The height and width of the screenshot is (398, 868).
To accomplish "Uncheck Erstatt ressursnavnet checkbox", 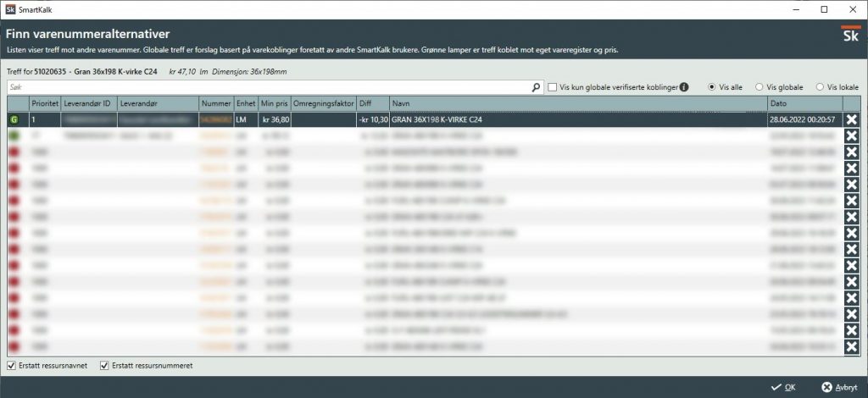I will 11,366.
